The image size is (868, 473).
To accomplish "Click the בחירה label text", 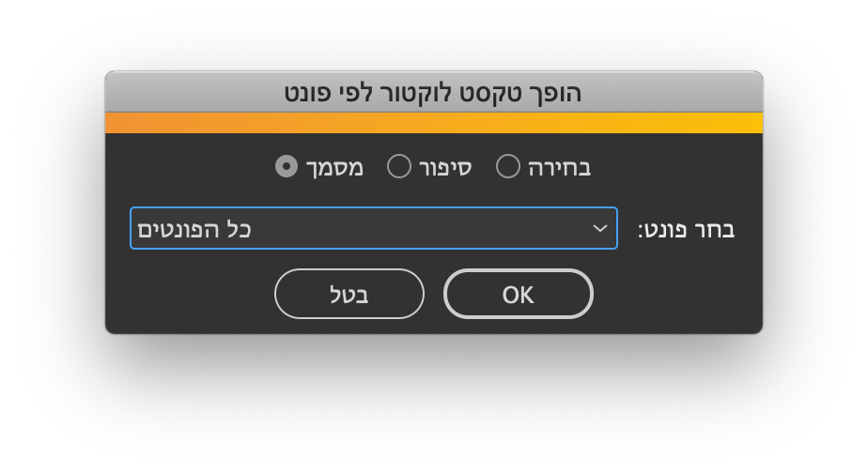I will click(560, 168).
